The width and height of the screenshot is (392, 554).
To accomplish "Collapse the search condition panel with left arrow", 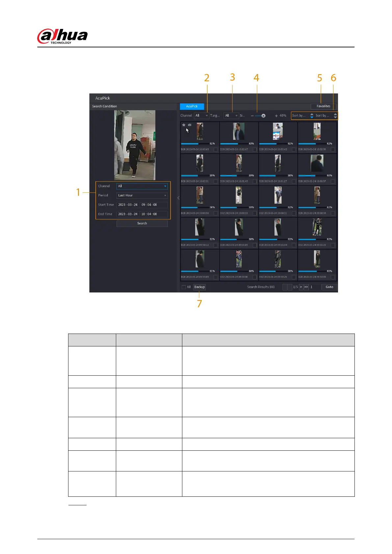I will click(x=178, y=198).
